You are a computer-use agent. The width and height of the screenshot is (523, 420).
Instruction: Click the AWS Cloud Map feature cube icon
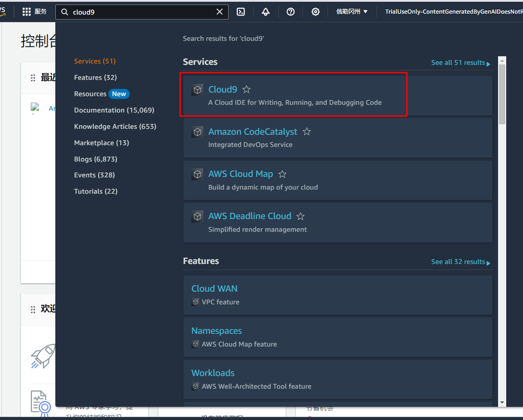(196, 344)
